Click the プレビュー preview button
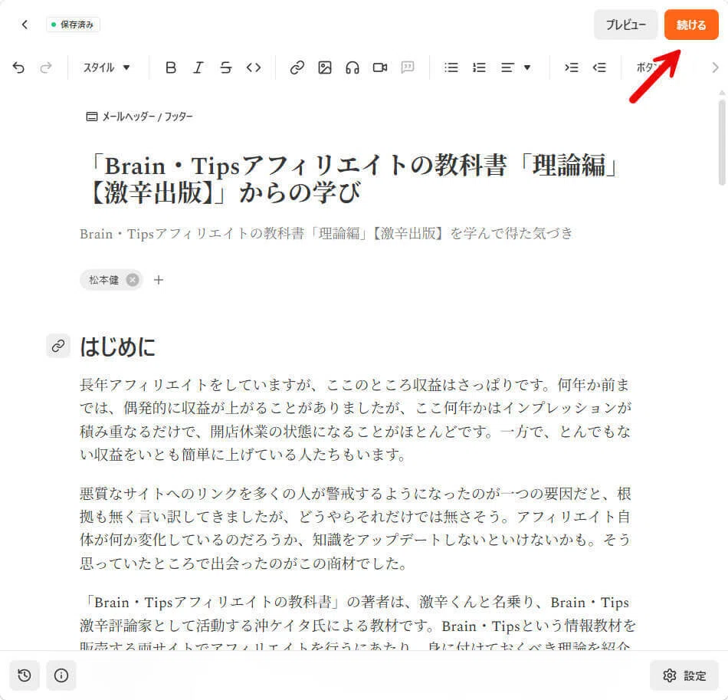The width and height of the screenshot is (728, 700). 625,25
